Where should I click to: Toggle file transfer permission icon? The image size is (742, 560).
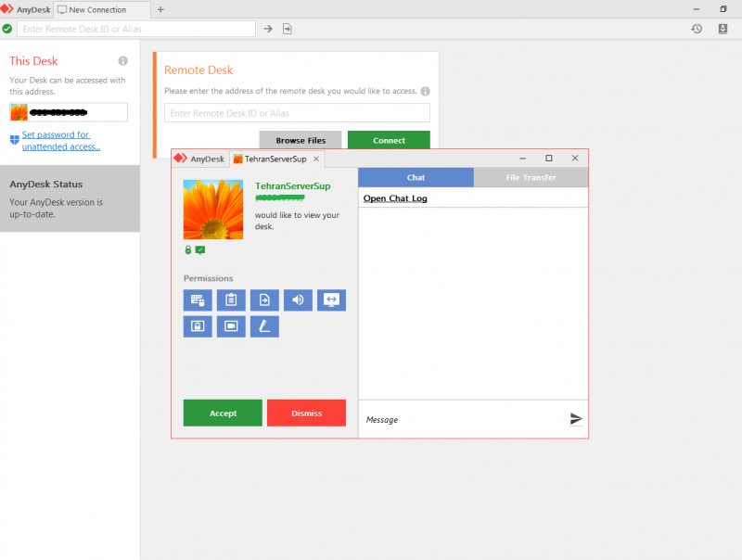coord(264,300)
